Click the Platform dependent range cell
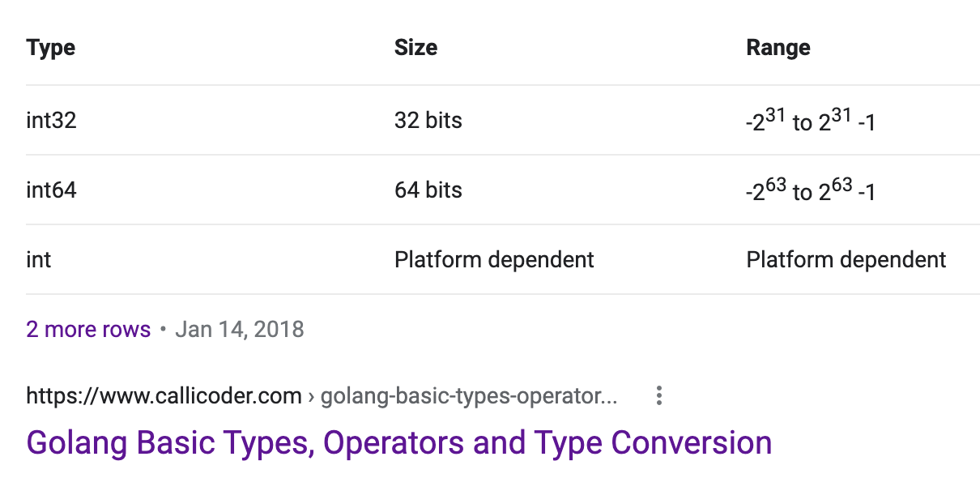 846,259
